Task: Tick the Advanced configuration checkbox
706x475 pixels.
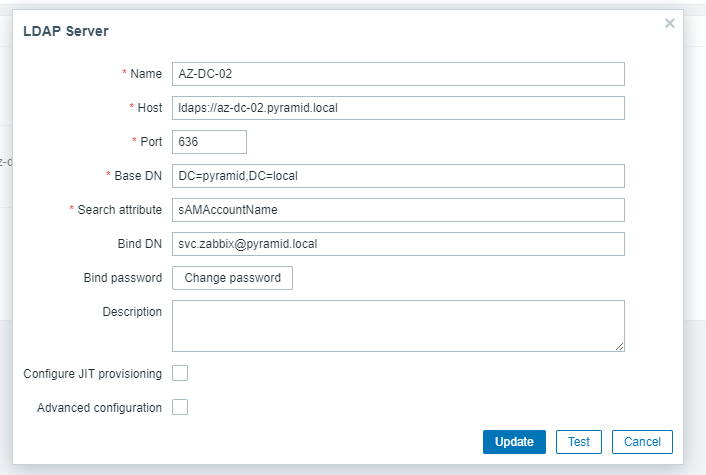Action: point(180,407)
